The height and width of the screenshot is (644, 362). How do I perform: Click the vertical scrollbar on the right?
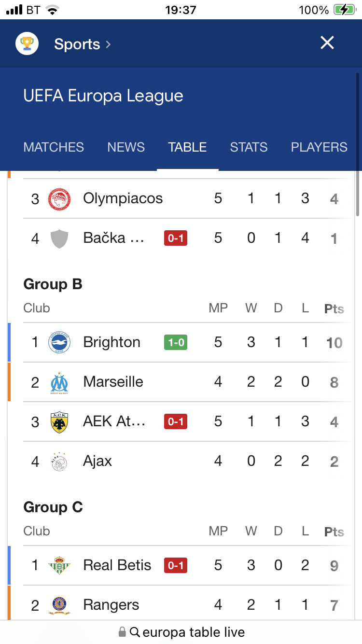(x=358, y=145)
